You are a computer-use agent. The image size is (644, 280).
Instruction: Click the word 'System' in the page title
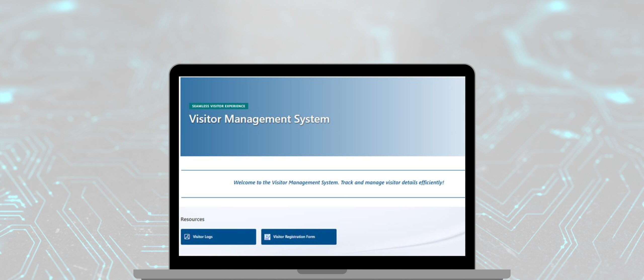pos(312,119)
